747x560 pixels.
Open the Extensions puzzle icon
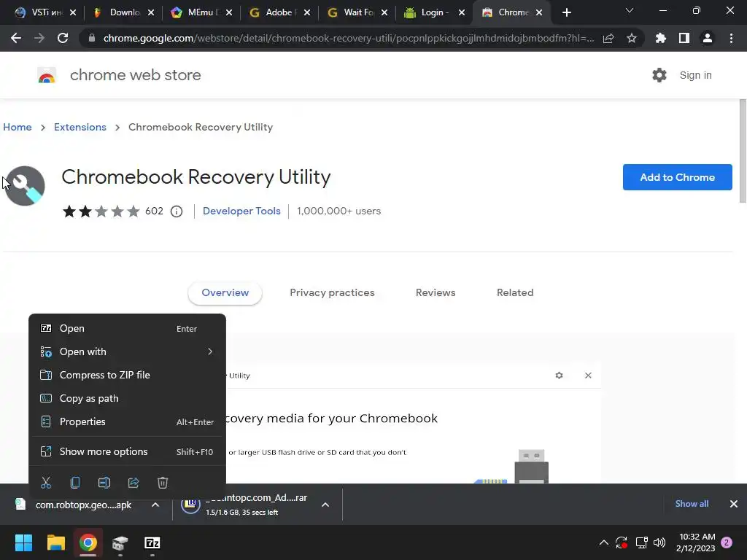[x=661, y=38]
